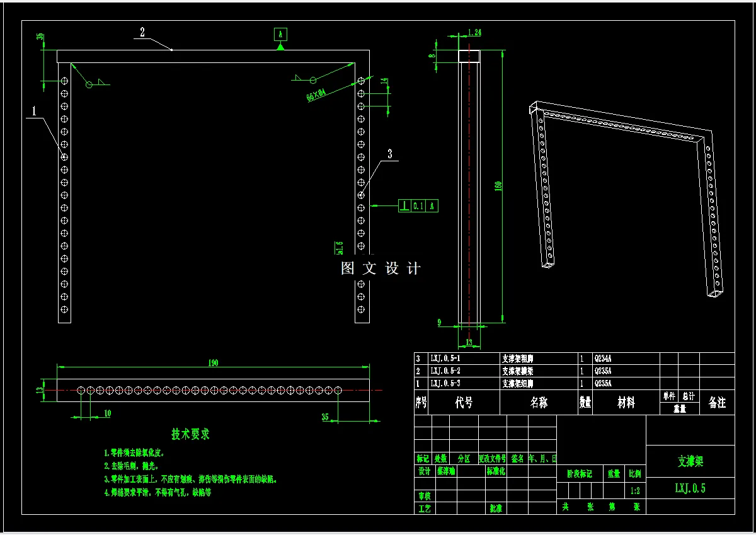Click the '技术要求' heading text
The width and height of the screenshot is (756, 535).
(x=190, y=434)
